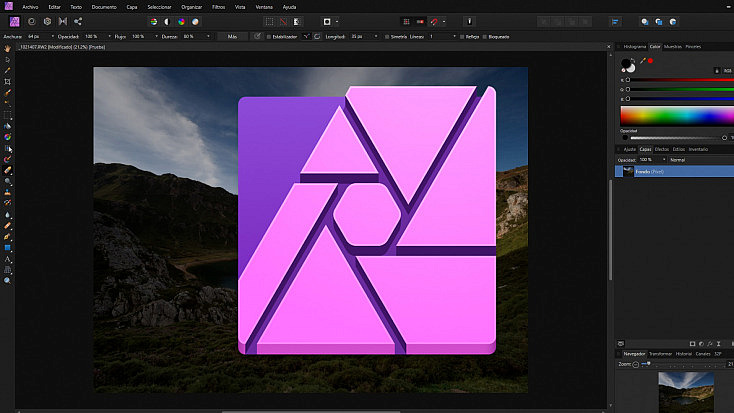Open the layer Opacidad dropdown in Capas panel
Screen dimensions: 734x413
click(x=664, y=160)
